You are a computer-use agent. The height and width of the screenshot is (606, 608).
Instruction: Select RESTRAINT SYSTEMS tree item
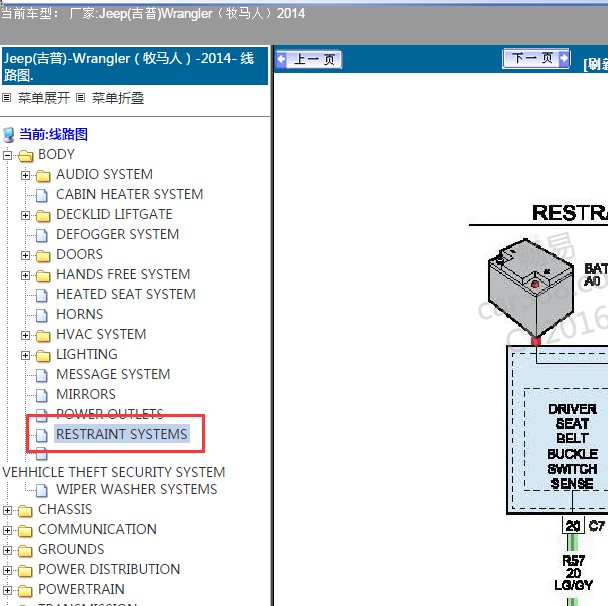coord(122,434)
